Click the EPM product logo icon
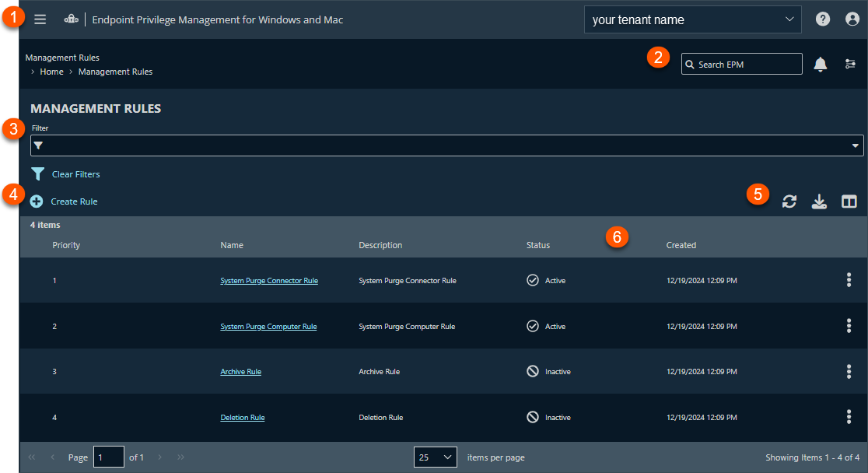The height and width of the screenshot is (473, 868). tap(72, 19)
